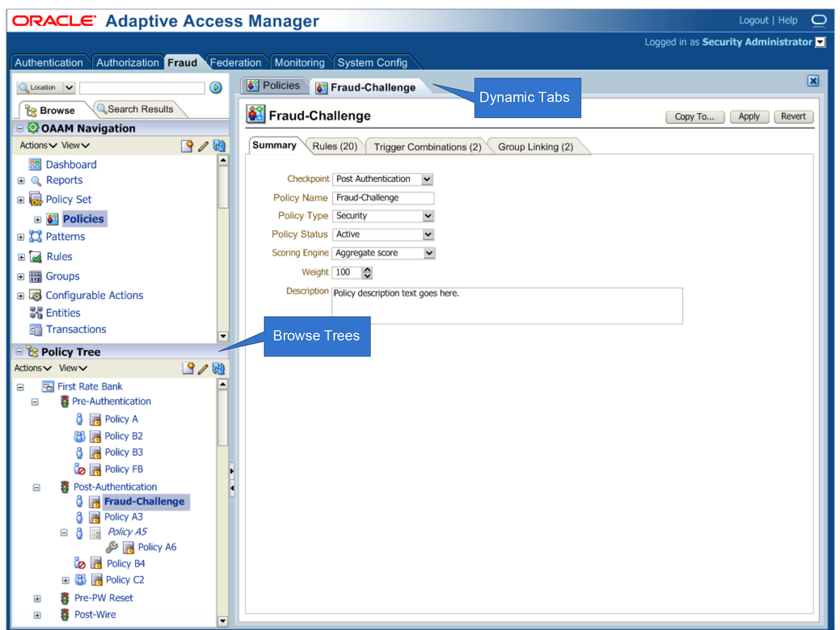Click the Patterns icon in navigation

35,236
